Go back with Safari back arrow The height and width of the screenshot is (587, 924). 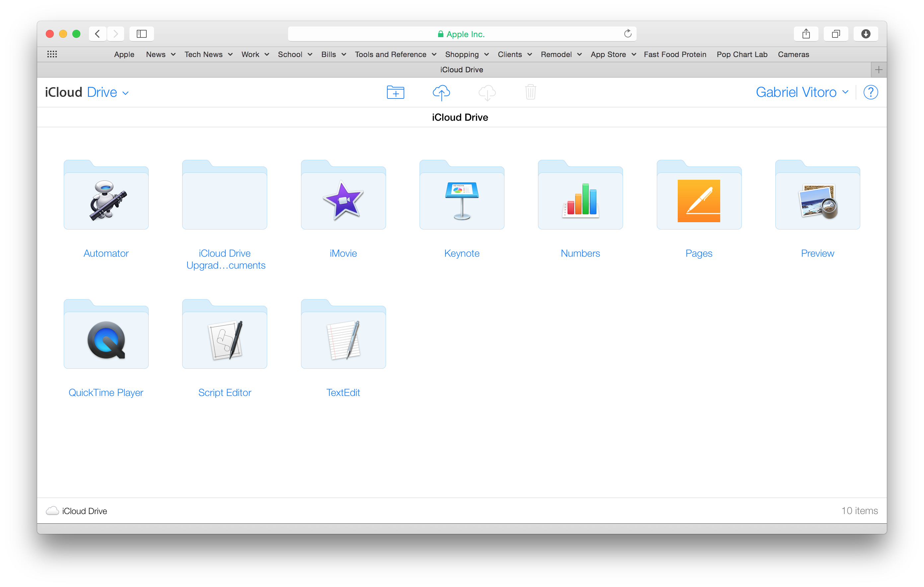[98, 34]
